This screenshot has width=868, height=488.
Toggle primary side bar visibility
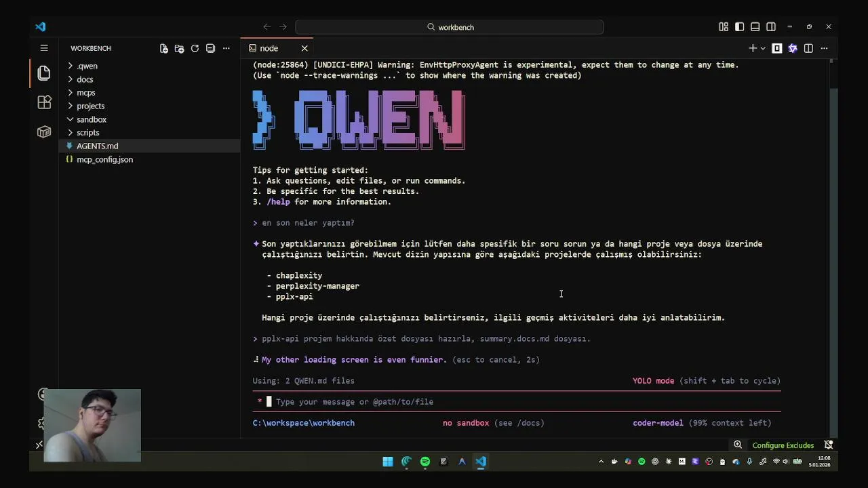click(x=739, y=27)
